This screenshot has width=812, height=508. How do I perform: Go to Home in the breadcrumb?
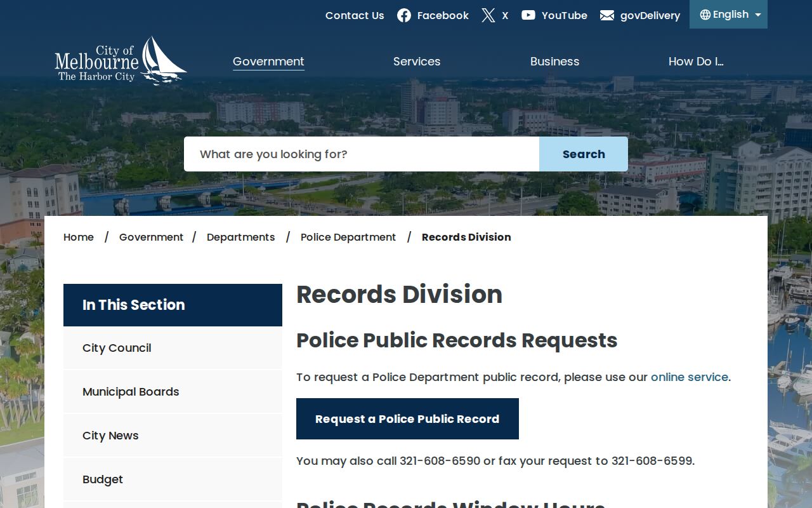pyautogui.click(x=79, y=237)
